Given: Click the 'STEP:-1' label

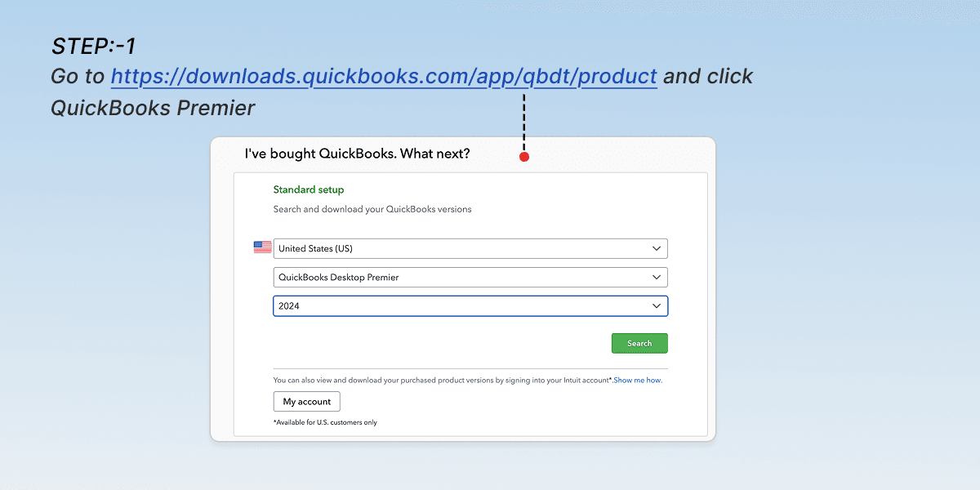Looking at the screenshot, I should (93, 47).
